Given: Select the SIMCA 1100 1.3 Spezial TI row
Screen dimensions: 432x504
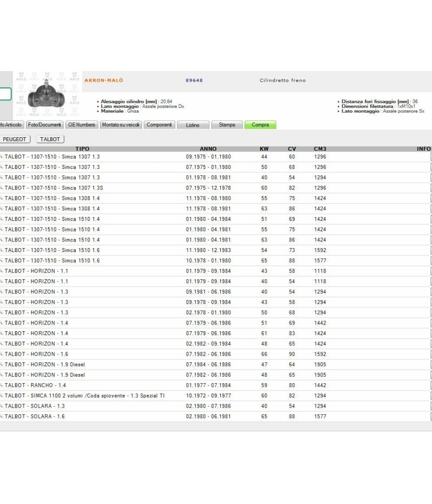Looking at the screenshot, I should pyautogui.click(x=216, y=396).
